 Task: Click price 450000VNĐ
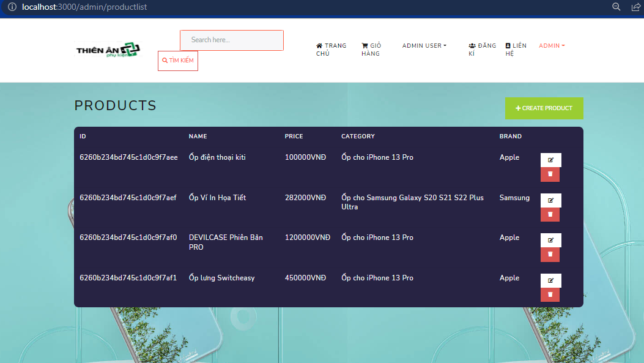coord(306,277)
